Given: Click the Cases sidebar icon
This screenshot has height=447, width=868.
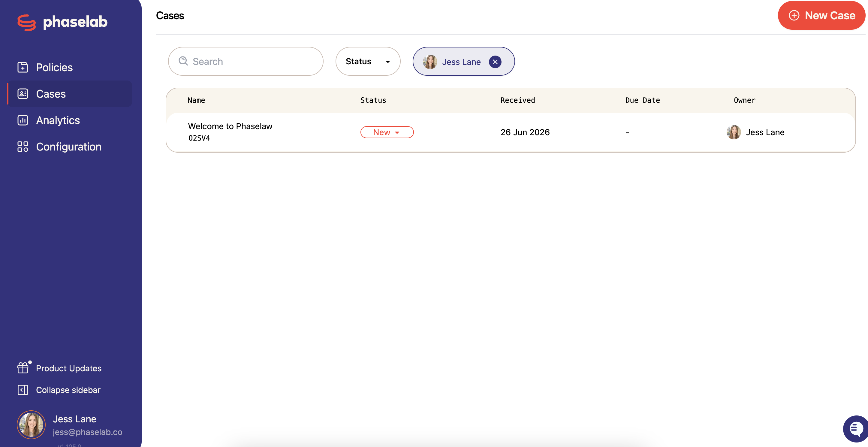Looking at the screenshot, I should pyautogui.click(x=23, y=93).
